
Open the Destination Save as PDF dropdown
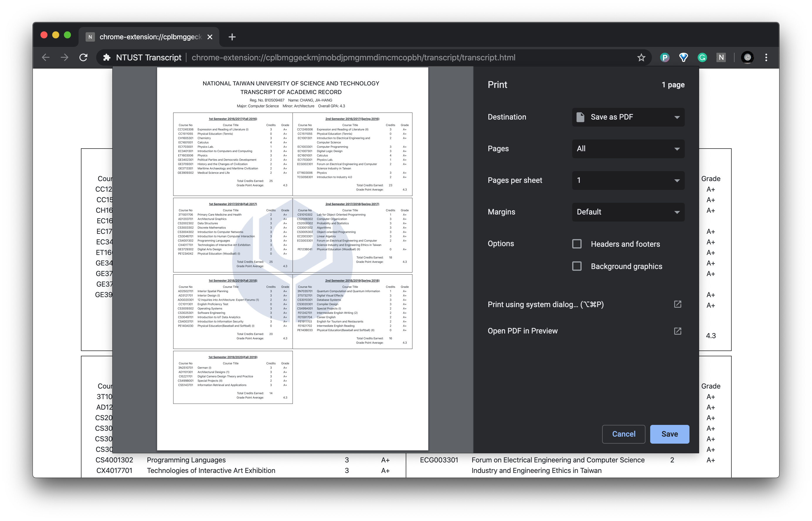(628, 117)
